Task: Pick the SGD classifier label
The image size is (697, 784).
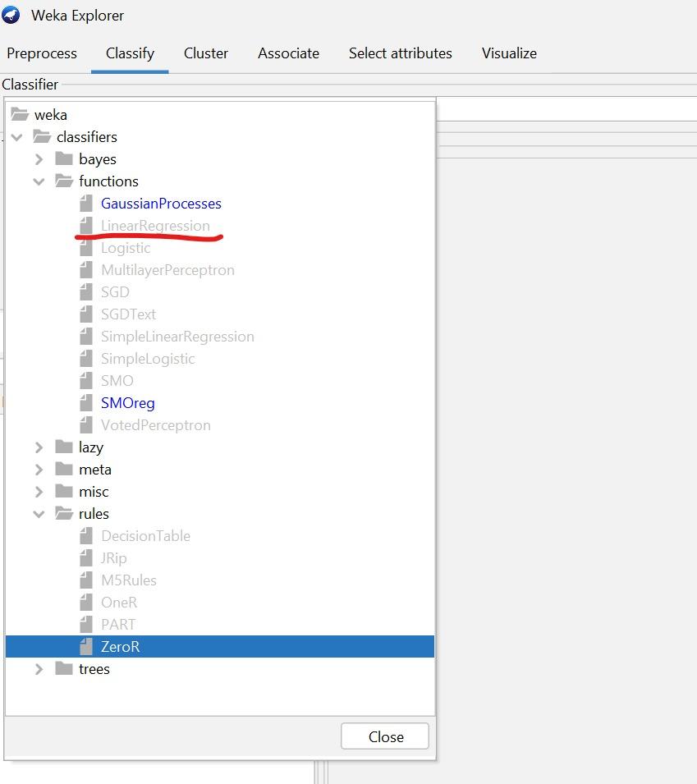Action: (x=115, y=292)
